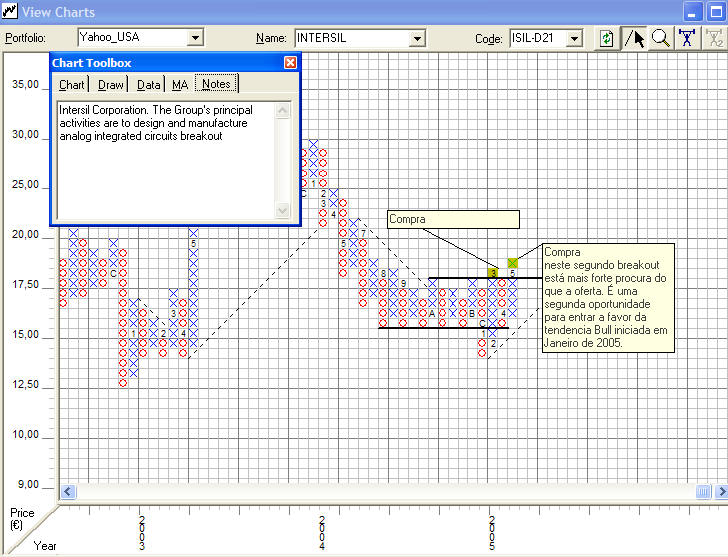Click the chart horizontal scrollbar right arrow
This screenshot has height=557, width=728.
(719, 491)
